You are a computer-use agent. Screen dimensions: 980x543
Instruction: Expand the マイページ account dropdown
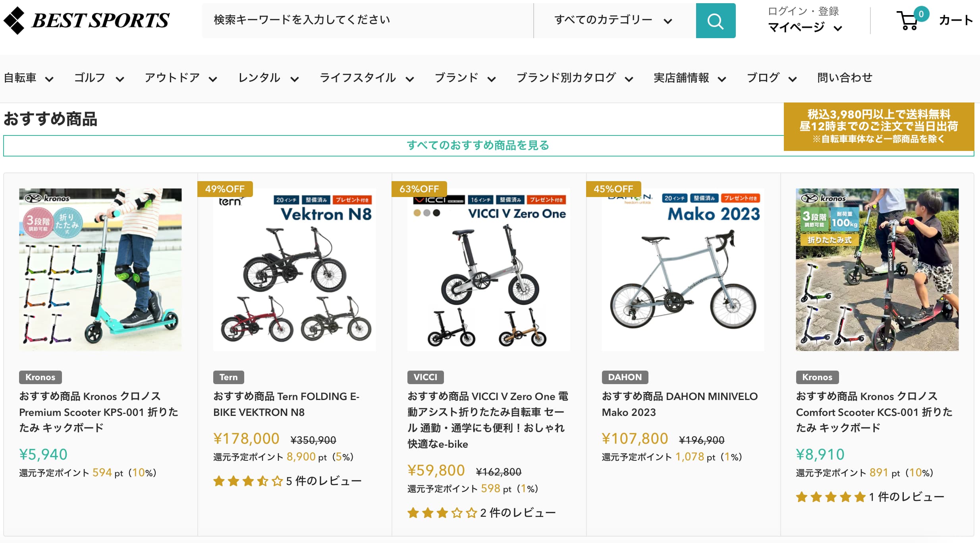(x=804, y=27)
